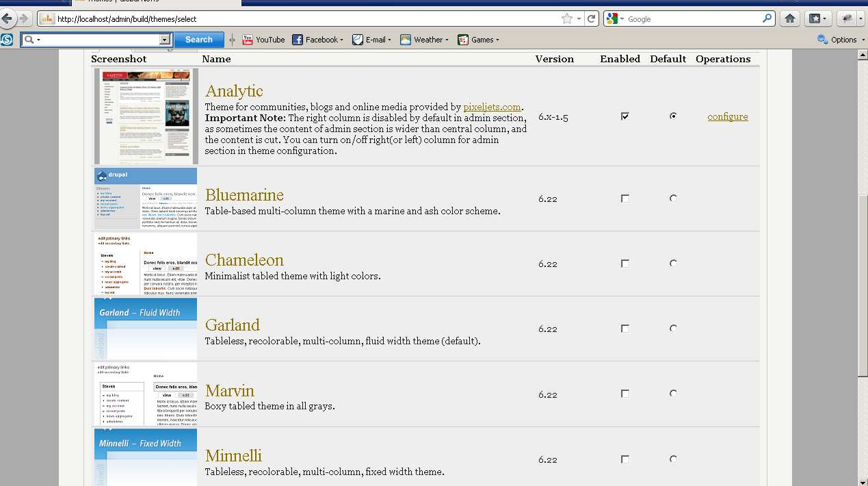Click the Garland theme title
The image size is (868, 486).
[x=233, y=324]
